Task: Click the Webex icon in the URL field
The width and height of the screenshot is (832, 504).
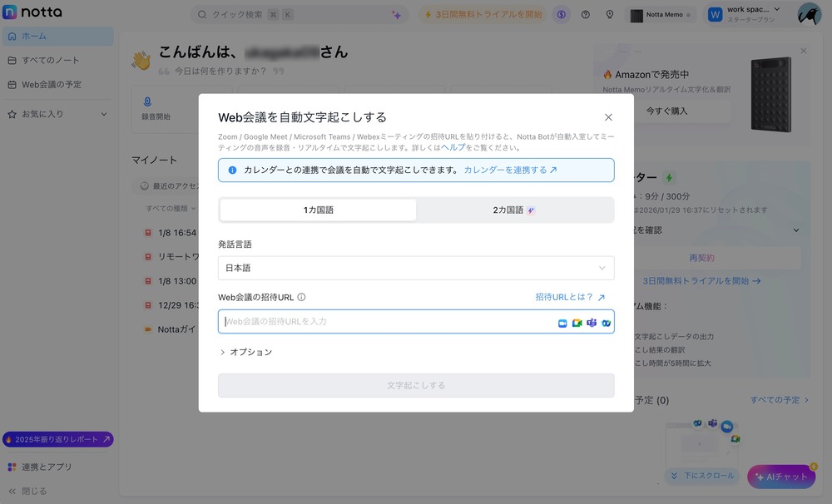Action: [x=606, y=323]
